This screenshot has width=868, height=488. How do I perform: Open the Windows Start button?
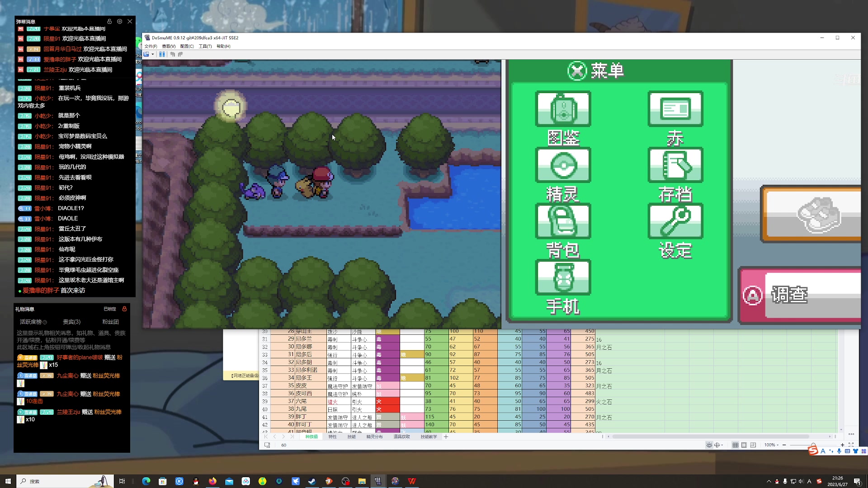coord(8,481)
